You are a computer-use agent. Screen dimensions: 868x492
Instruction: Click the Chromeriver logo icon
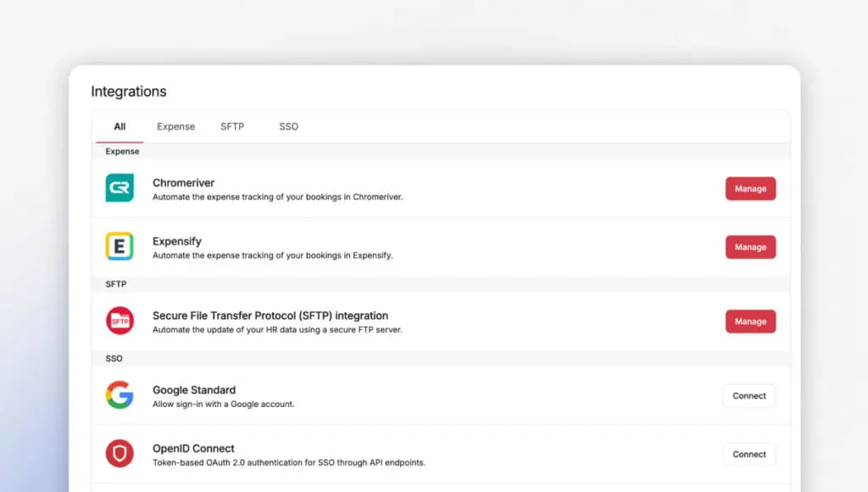pyautogui.click(x=120, y=188)
